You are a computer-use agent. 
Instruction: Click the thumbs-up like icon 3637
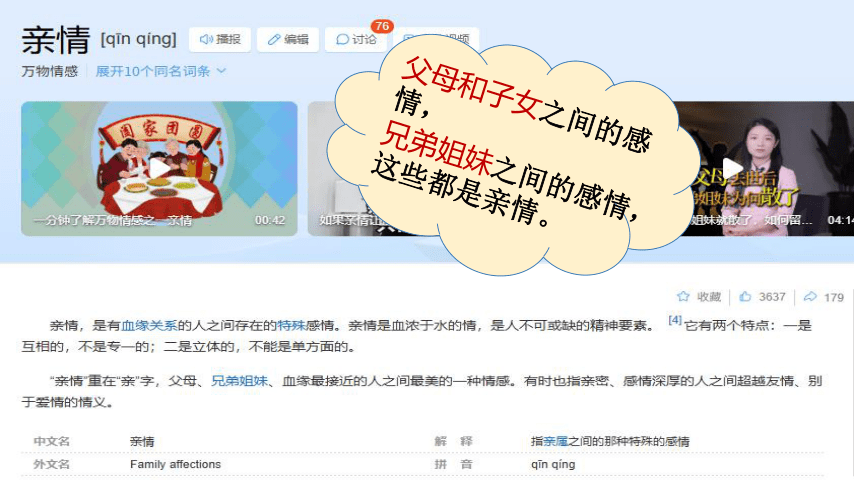pyautogui.click(x=745, y=297)
